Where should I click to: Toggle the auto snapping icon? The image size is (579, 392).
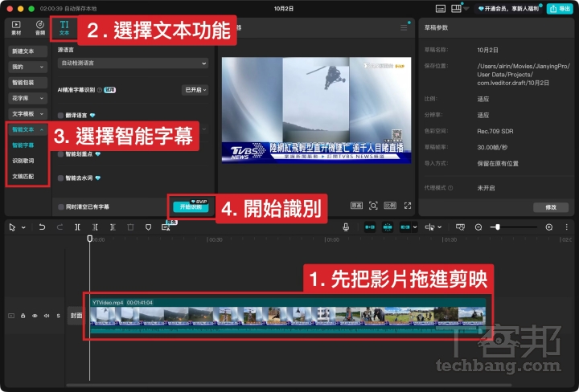tap(388, 227)
